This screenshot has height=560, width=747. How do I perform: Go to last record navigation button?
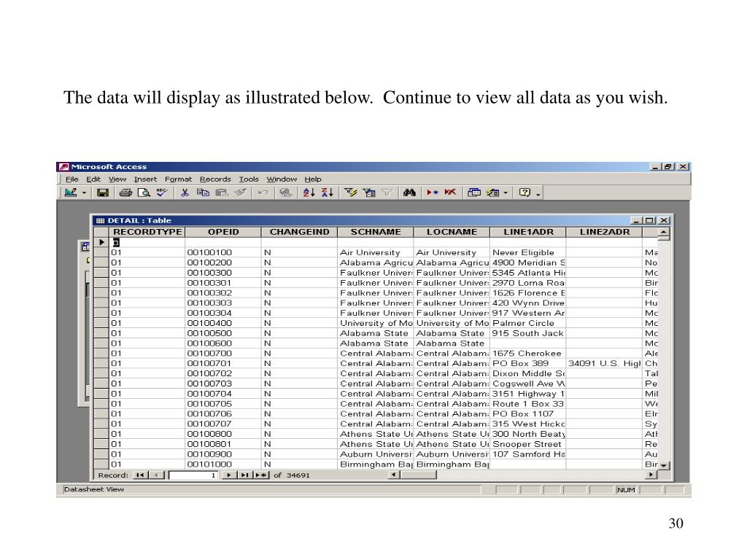tap(244, 475)
